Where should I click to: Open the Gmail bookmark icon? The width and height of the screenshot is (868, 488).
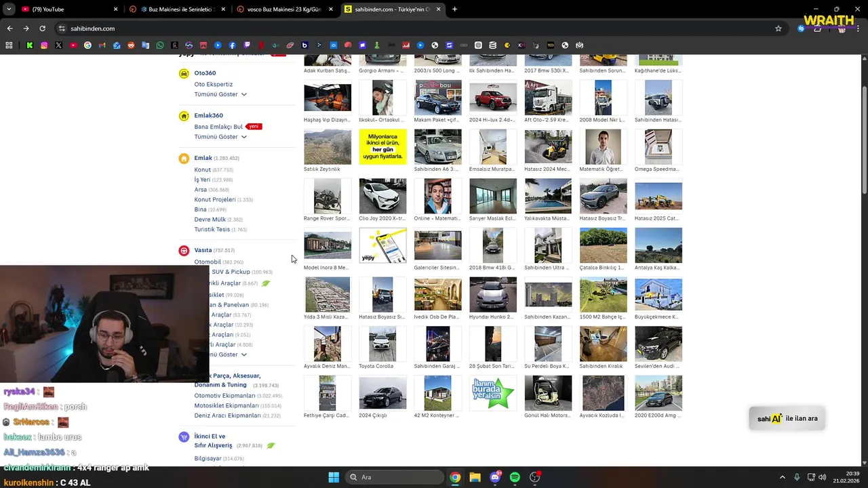[102, 45]
